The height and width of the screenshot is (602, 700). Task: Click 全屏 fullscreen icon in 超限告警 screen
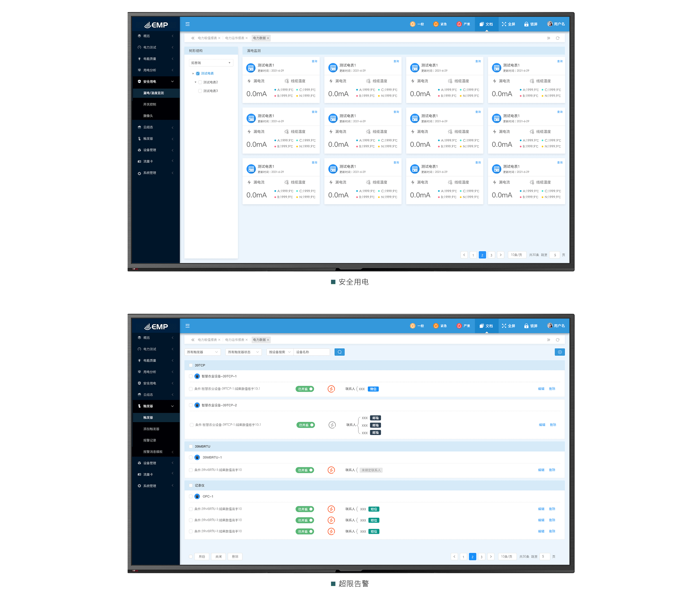click(x=504, y=326)
